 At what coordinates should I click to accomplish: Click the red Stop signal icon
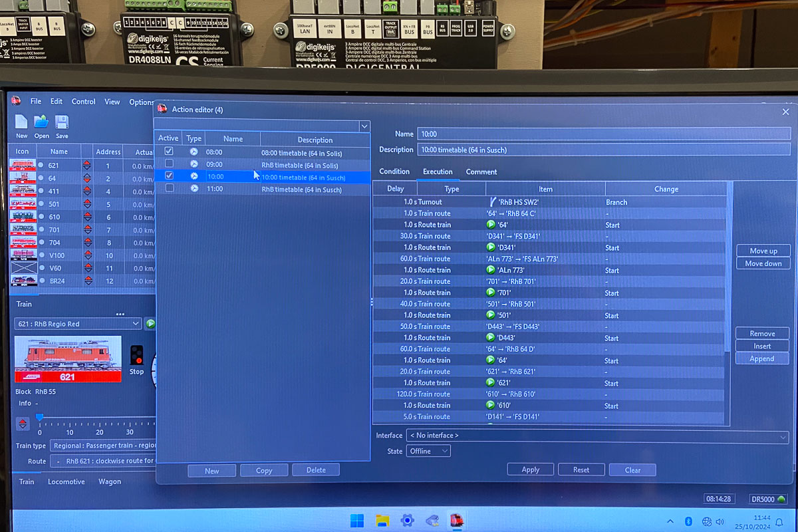pos(136,355)
